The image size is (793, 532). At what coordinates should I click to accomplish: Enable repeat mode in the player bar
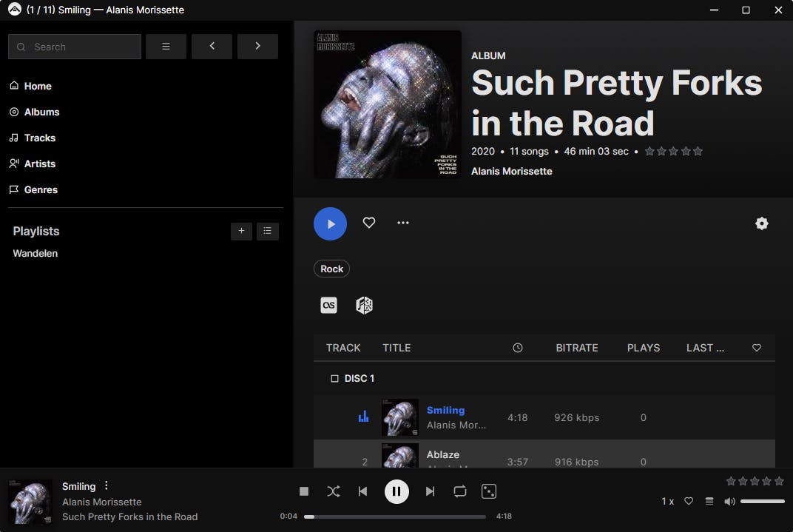(459, 491)
